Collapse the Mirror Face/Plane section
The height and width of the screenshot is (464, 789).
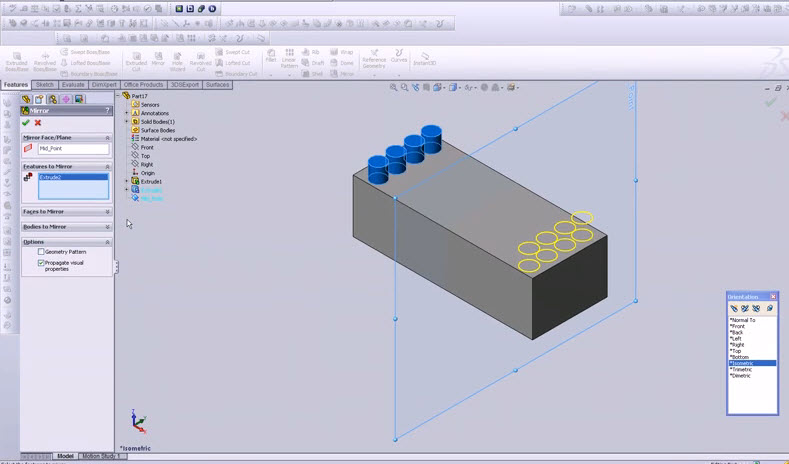107,137
